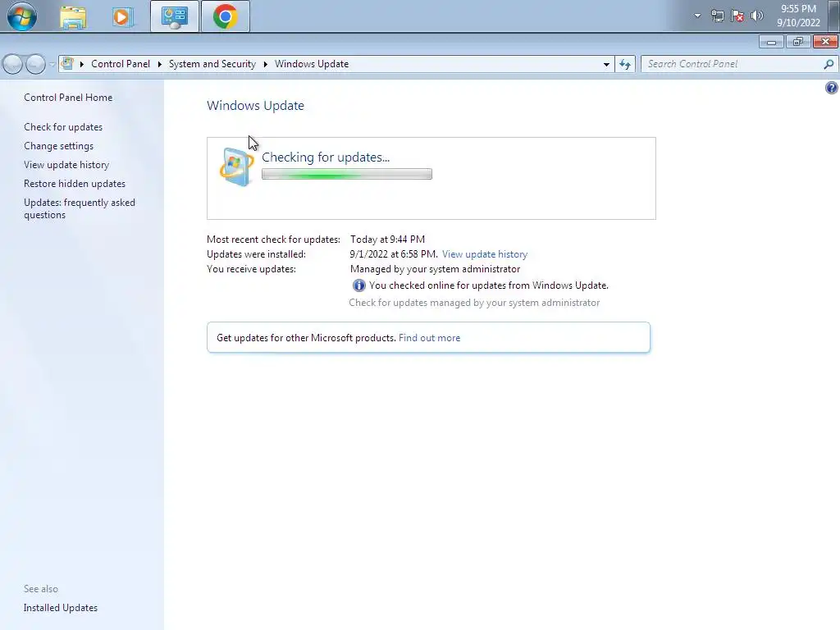
Task: Select the Control Panel taskbar button
Action: coord(175,16)
